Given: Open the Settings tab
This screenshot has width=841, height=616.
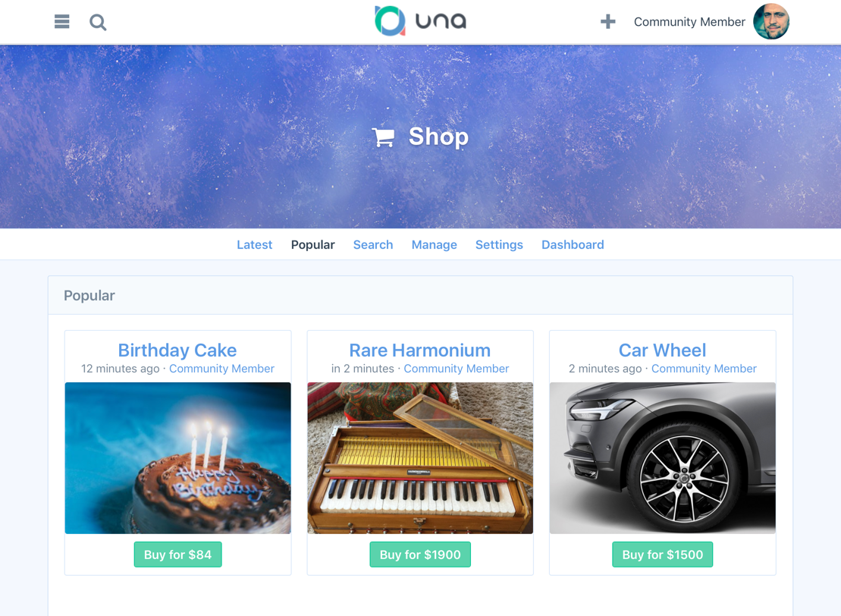Looking at the screenshot, I should point(499,245).
